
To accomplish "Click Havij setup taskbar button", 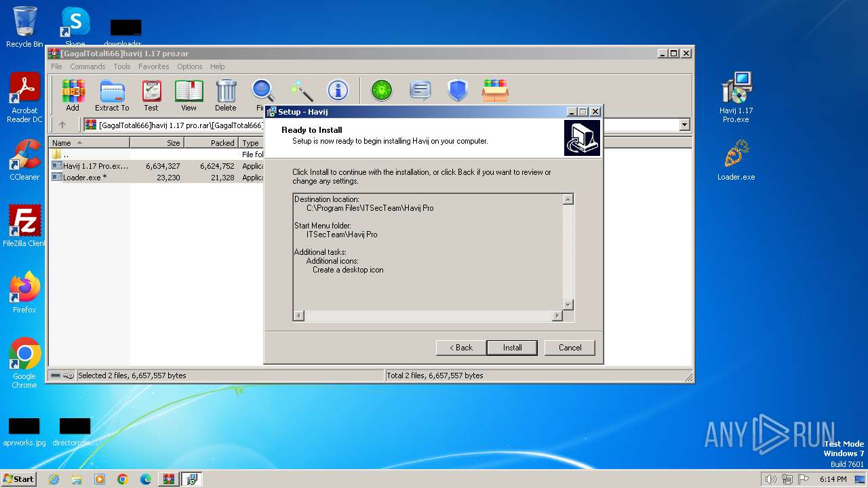I will click(x=192, y=479).
